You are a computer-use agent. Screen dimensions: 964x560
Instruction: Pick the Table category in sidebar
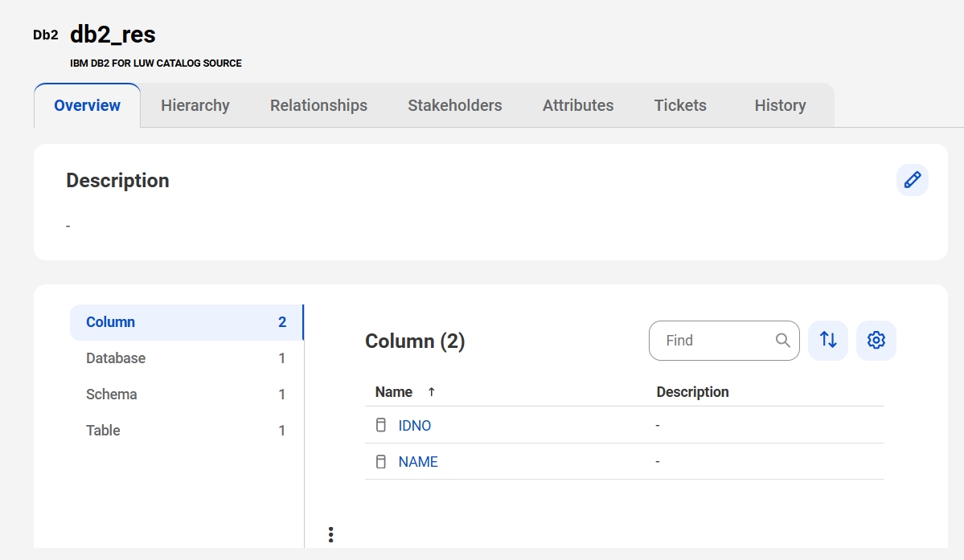coord(187,431)
